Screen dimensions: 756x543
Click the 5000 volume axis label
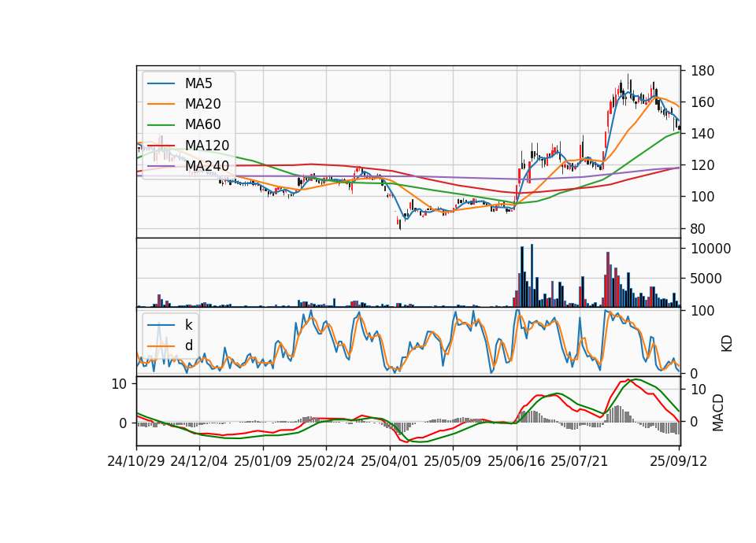point(707,279)
